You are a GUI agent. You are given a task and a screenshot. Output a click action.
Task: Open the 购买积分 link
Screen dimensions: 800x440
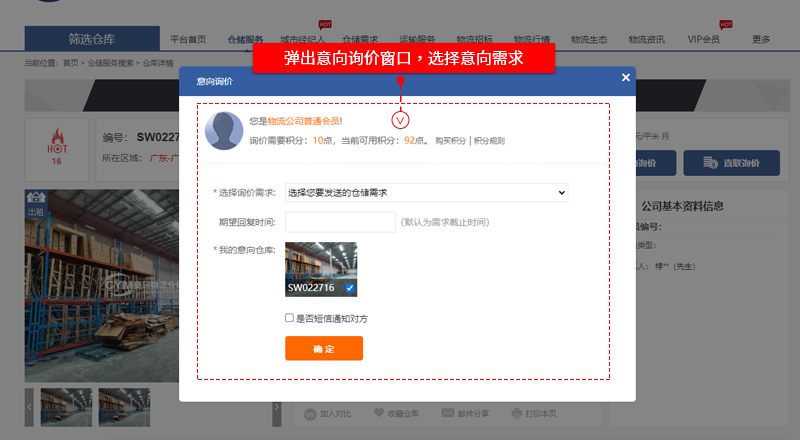[450, 141]
